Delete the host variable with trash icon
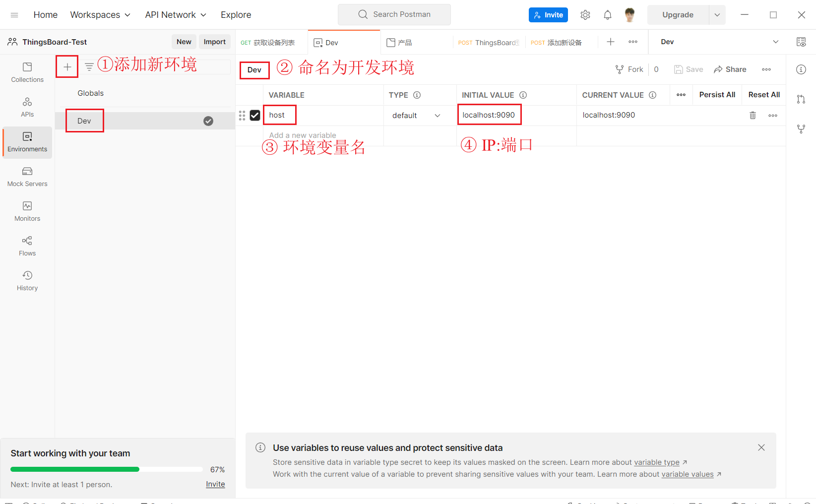The height and width of the screenshot is (504, 816). click(753, 115)
